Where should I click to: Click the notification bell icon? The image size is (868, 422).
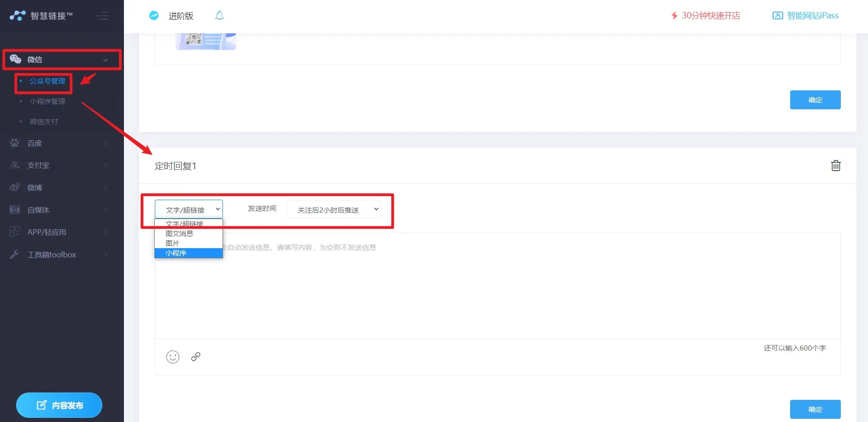click(219, 16)
